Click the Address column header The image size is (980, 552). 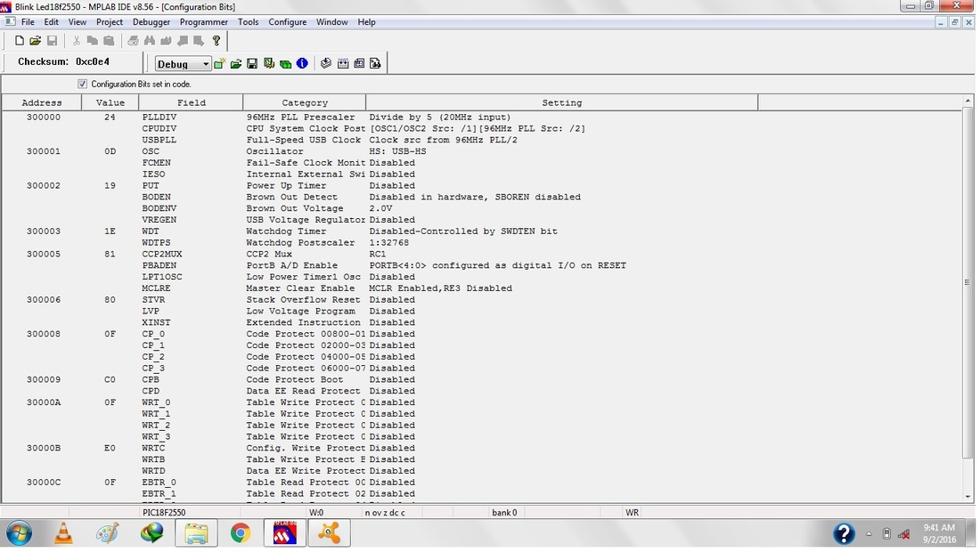(x=42, y=102)
